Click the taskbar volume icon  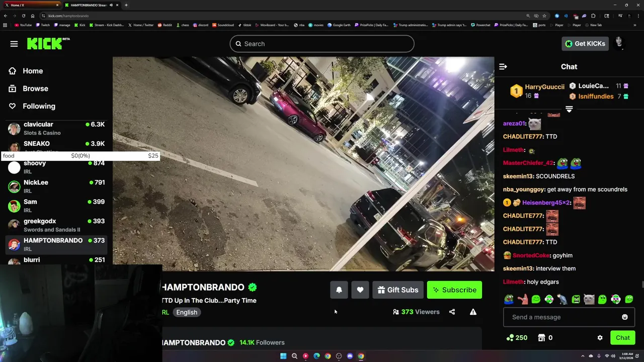point(613,356)
